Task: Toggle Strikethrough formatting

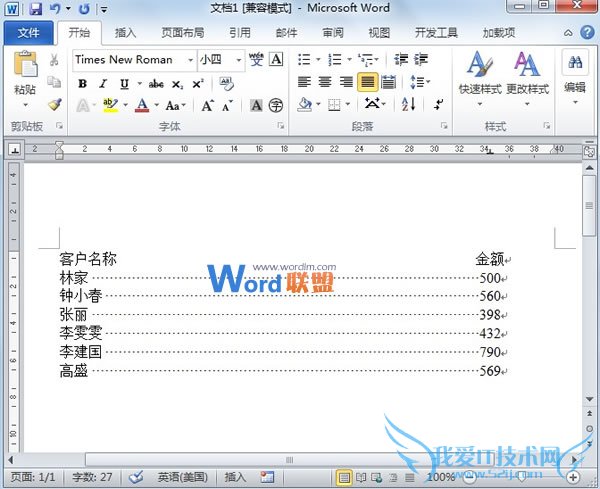Action: tap(156, 84)
